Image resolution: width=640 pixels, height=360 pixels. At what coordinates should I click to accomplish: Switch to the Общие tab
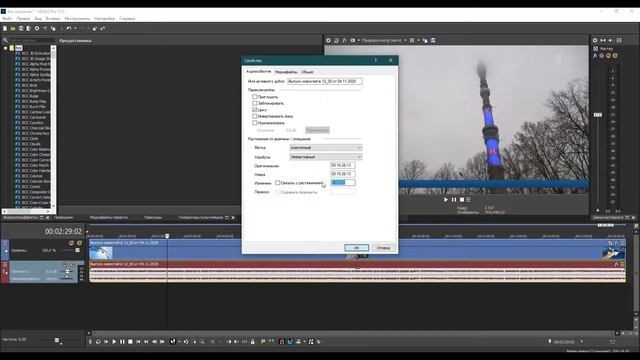click(x=307, y=72)
